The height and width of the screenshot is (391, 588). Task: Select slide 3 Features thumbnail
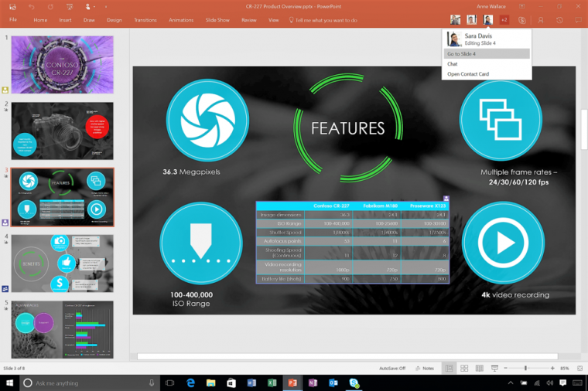click(x=62, y=197)
